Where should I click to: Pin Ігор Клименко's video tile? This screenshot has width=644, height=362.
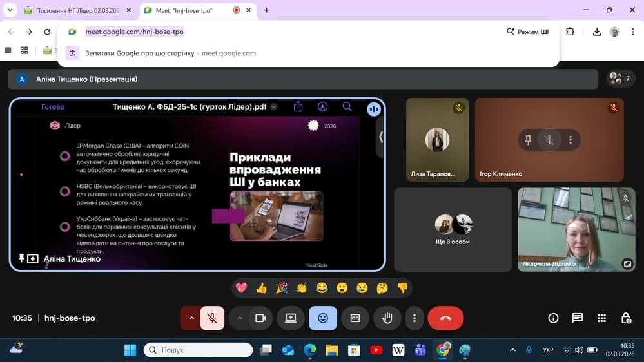tap(528, 140)
